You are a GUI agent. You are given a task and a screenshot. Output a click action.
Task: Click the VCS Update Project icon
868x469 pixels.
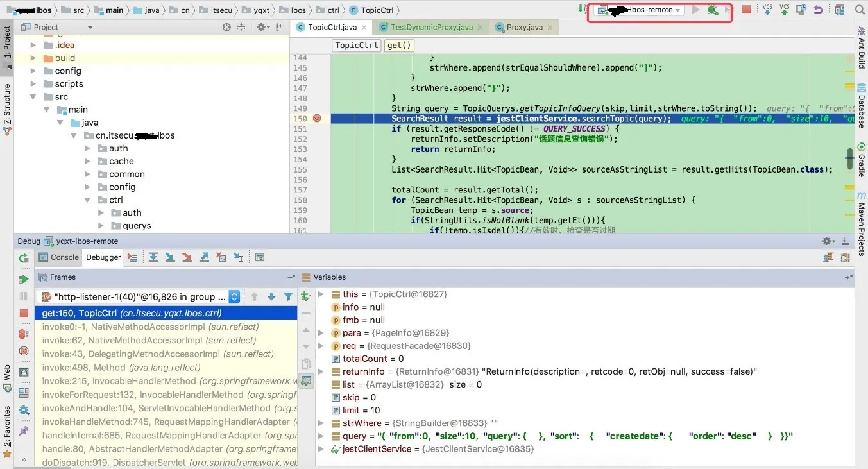(767, 10)
